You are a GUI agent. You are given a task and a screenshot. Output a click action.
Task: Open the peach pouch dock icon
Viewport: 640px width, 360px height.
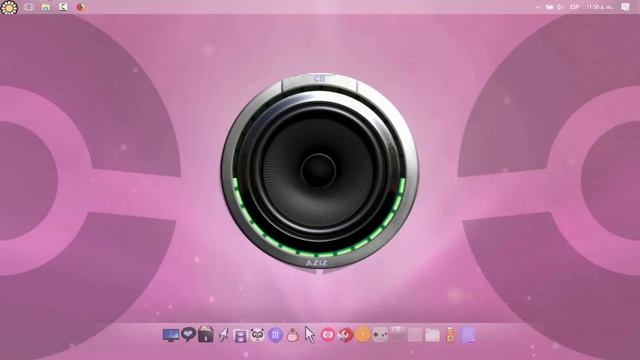[x=293, y=336]
